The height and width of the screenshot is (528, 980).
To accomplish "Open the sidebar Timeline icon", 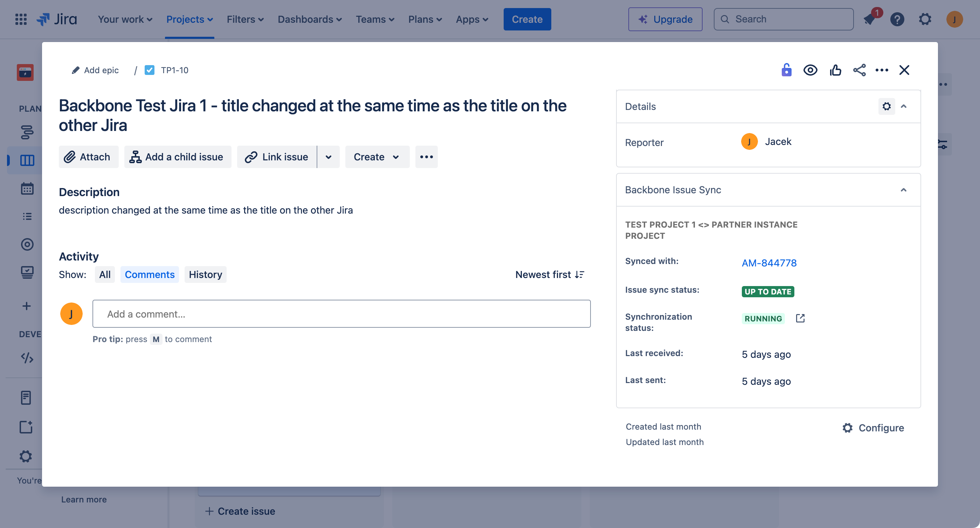I will tap(27, 132).
